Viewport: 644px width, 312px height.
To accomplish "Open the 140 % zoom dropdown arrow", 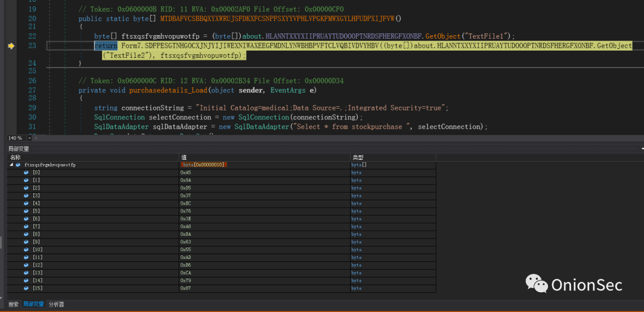I will point(30,138).
